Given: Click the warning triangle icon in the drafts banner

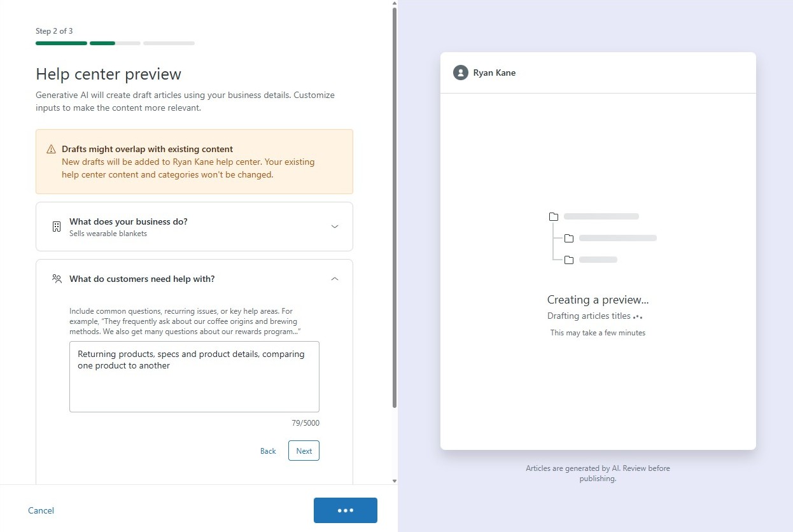Looking at the screenshot, I should [x=51, y=148].
